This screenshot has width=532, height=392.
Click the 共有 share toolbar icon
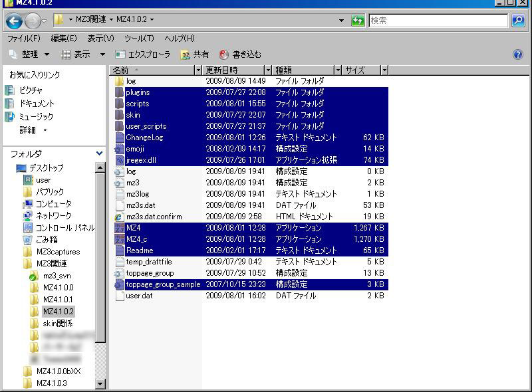click(185, 54)
